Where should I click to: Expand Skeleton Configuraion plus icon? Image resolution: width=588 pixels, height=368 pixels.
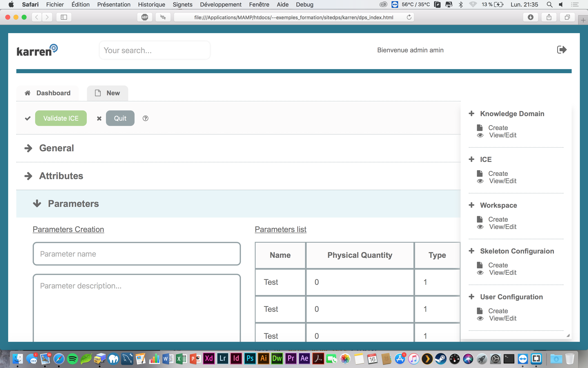471,251
